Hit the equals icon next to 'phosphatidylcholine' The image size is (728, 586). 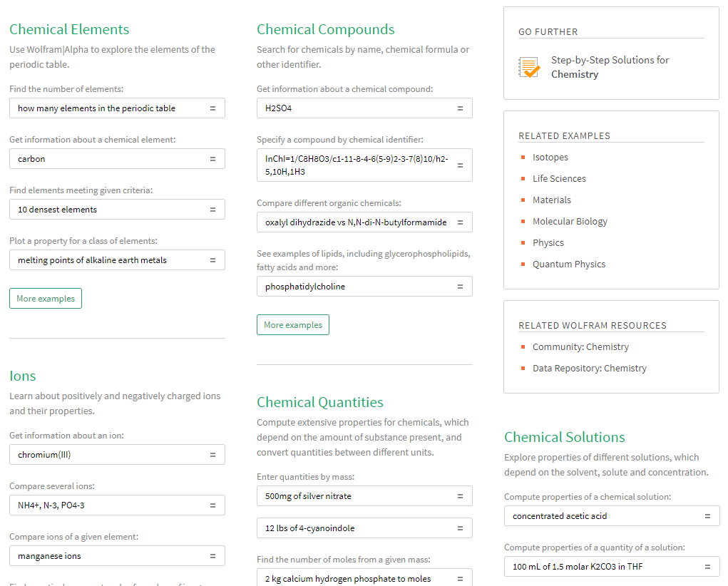click(460, 287)
